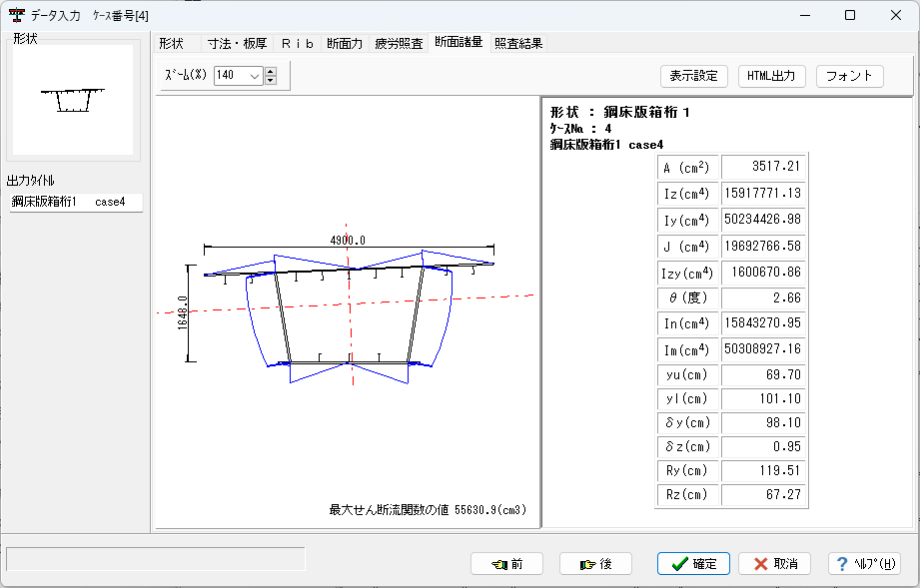Decrease zoom with the down stepper arrow
Screen dimensions: 920x588
[271, 80]
